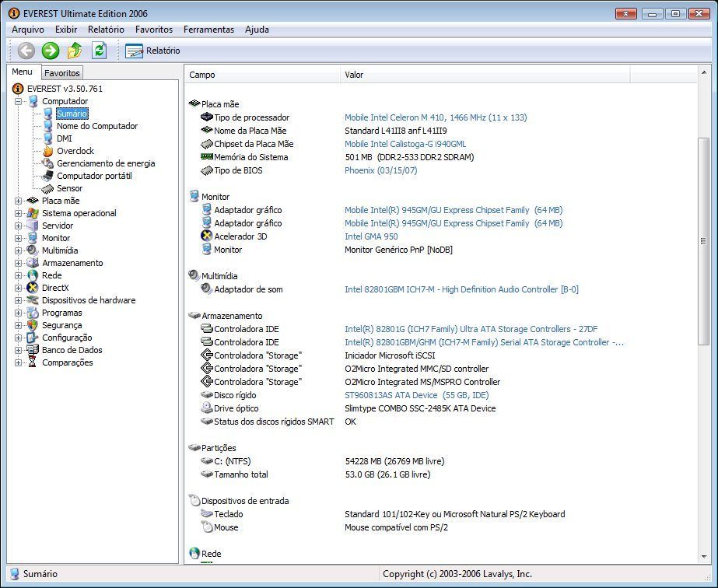The image size is (718, 588).
Task: Click the Valor column header
Action: (485, 75)
